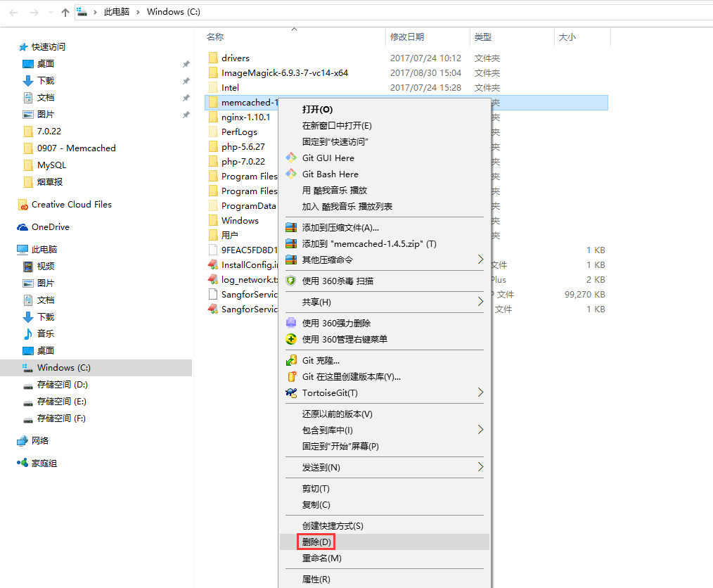The width and height of the screenshot is (713, 588).
Task: Select the drivers folder
Action: 236,58
